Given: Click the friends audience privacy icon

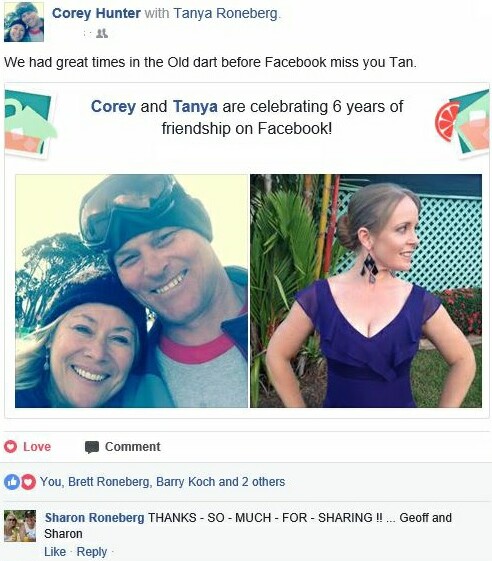Looking at the screenshot, I should pos(102,34).
